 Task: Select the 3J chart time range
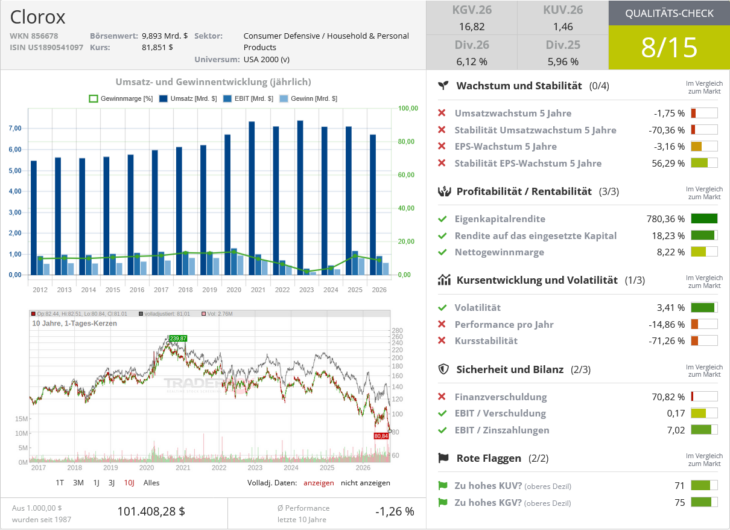point(112,483)
